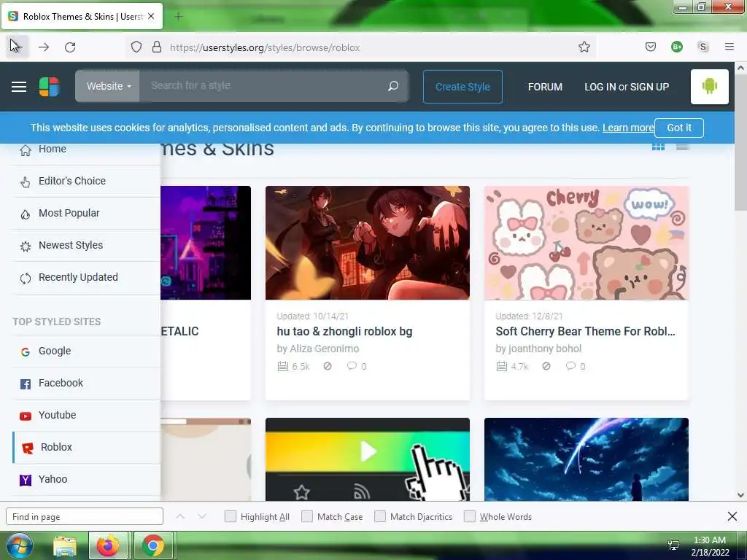Open Soft Cherry Bear Theme title
This screenshot has width=747, height=560.
click(585, 332)
